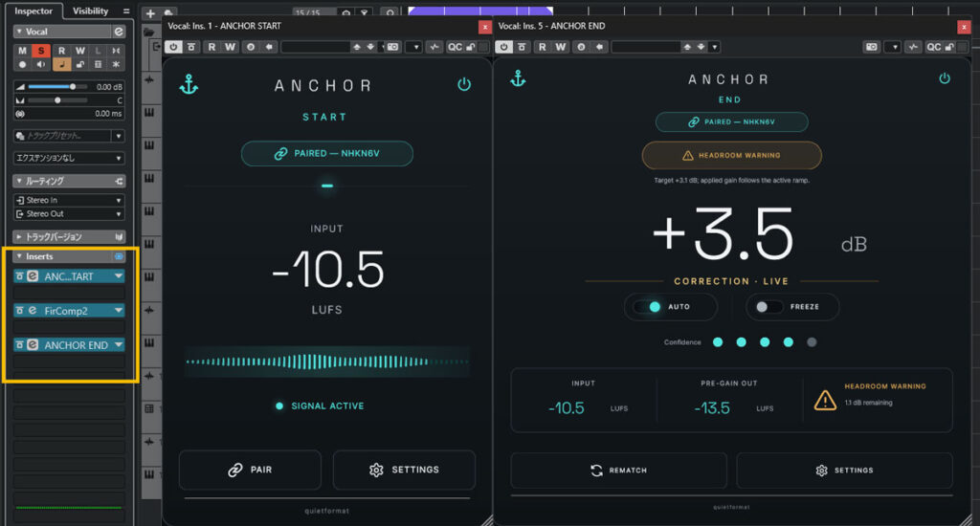Open the extension (エクステンションなし) dropdown
This screenshot has height=526, width=980.
69,158
